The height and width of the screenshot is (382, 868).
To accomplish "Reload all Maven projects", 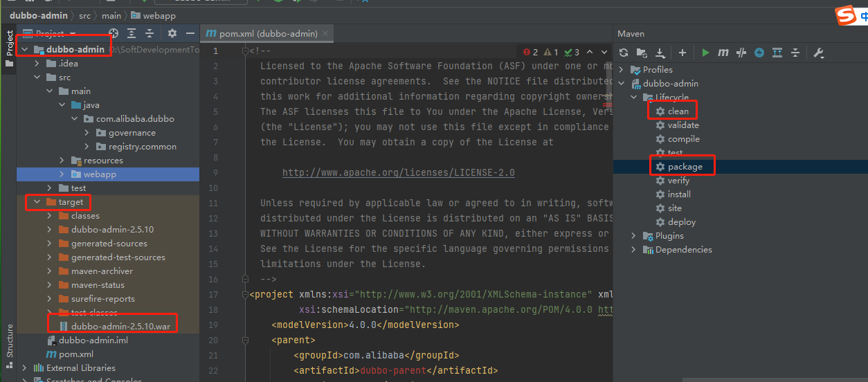I will click(624, 53).
